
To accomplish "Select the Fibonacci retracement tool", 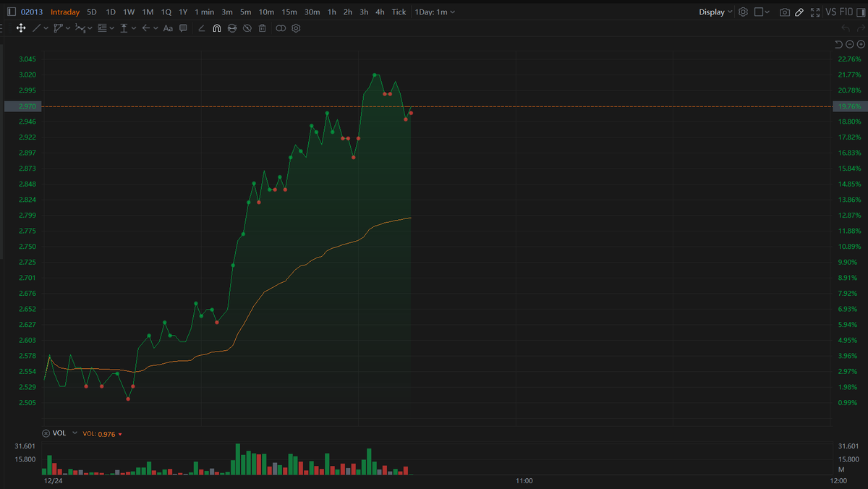I will point(102,28).
